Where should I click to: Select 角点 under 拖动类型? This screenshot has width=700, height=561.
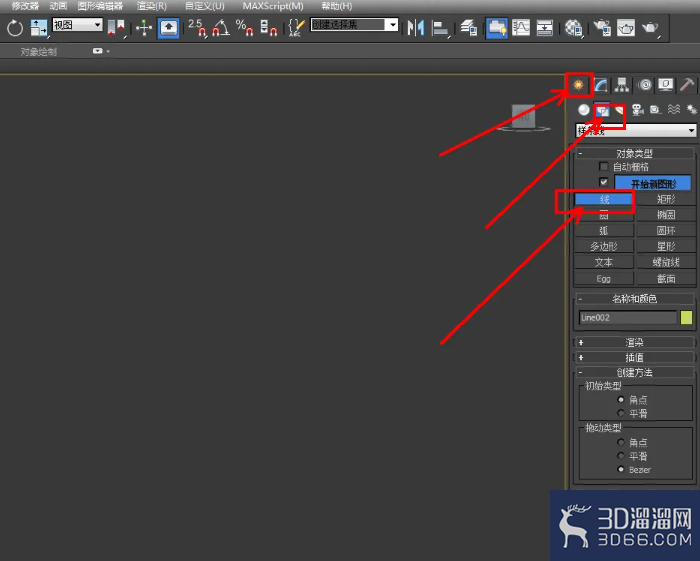(621, 442)
